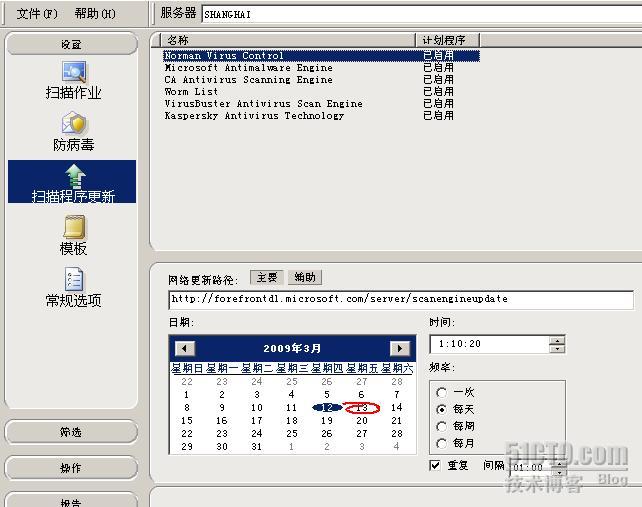Open the 文件(F) menu
The width and height of the screenshot is (642, 507).
click(37, 14)
